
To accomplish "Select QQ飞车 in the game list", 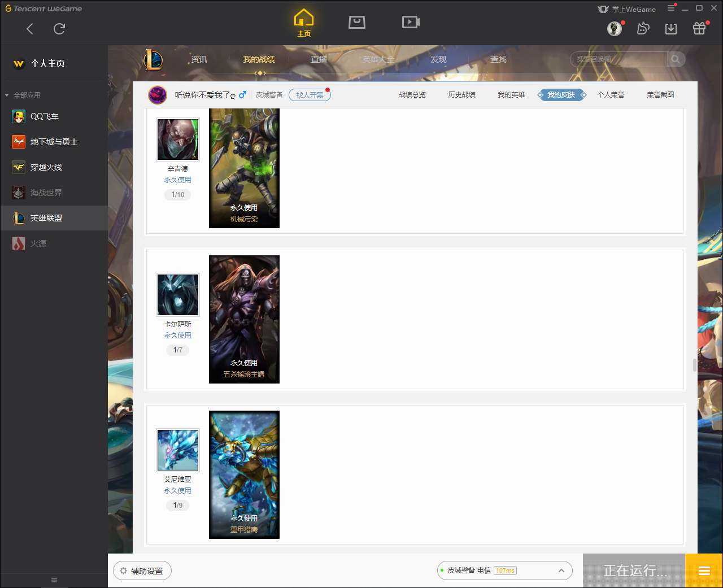I will coord(54,116).
